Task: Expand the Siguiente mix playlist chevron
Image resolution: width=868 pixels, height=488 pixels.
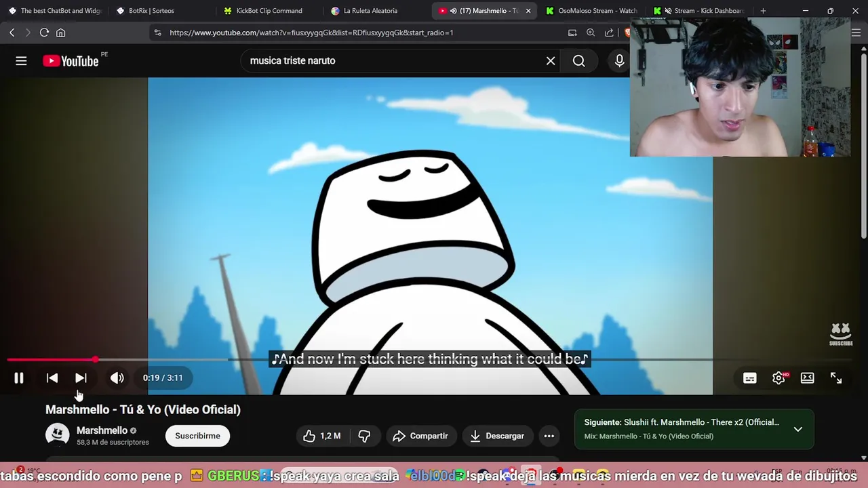Action: click(798, 429)
